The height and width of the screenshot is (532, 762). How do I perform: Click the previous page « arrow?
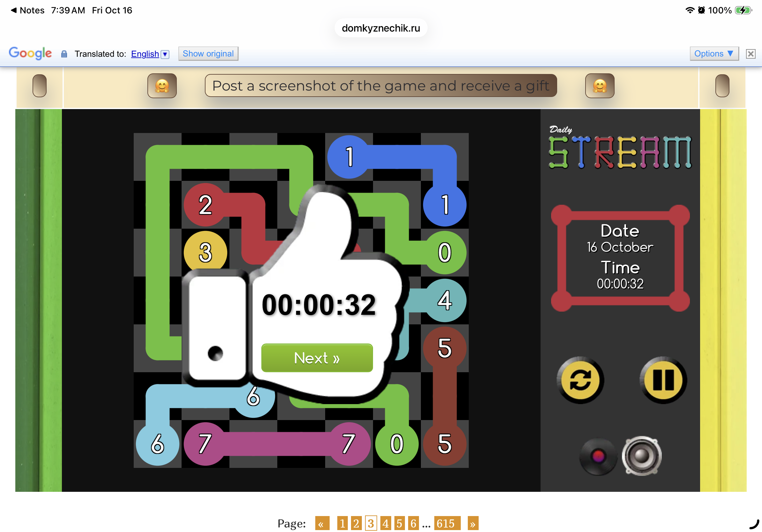coord(322,523)
